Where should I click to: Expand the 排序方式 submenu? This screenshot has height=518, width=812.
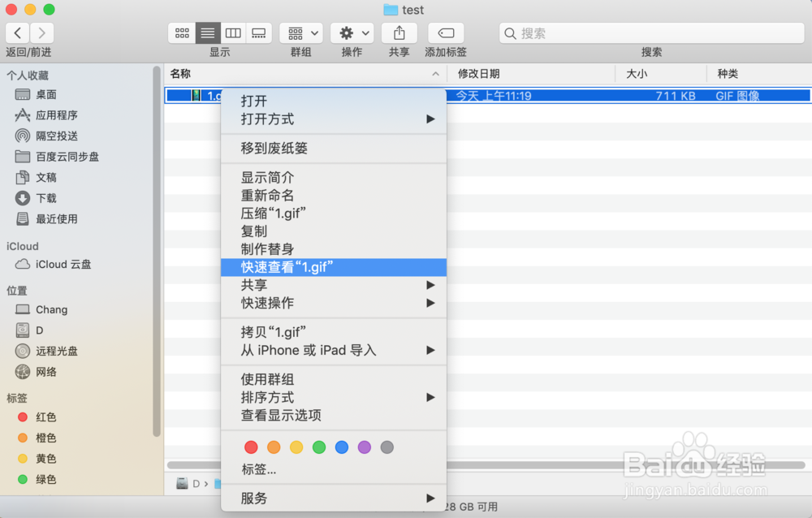click(x=333, y=397)
